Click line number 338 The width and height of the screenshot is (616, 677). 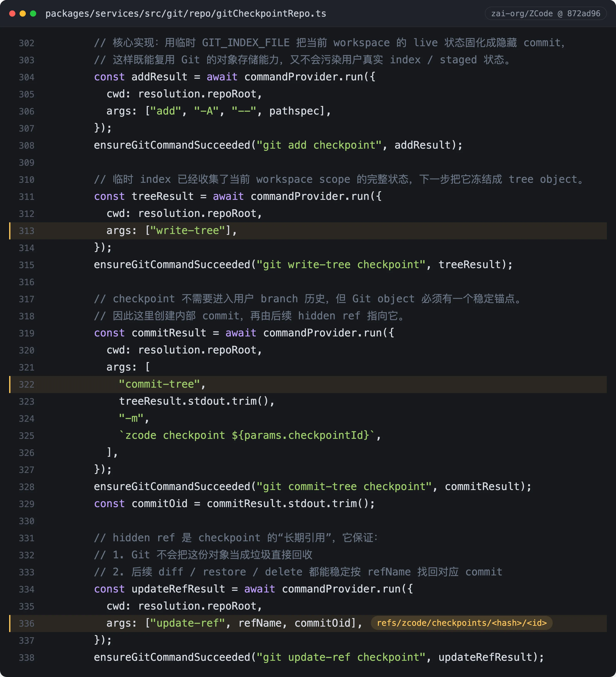coord(26,657)
